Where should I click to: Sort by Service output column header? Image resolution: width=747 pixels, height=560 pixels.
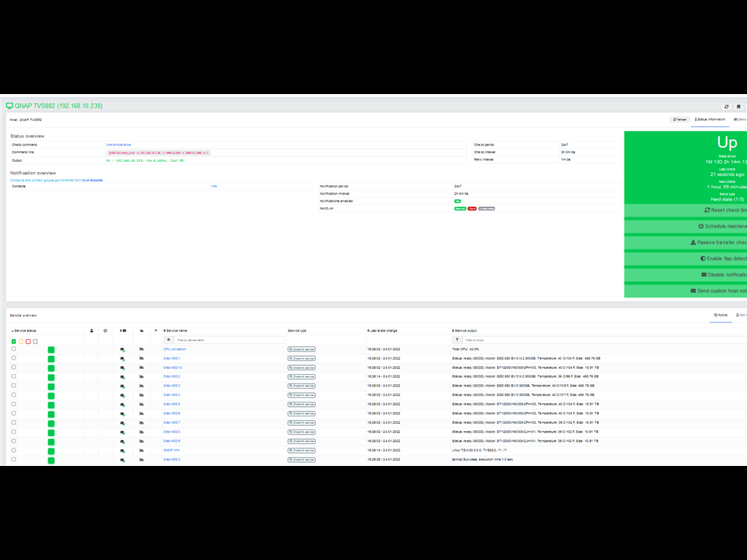coord(465,330)
